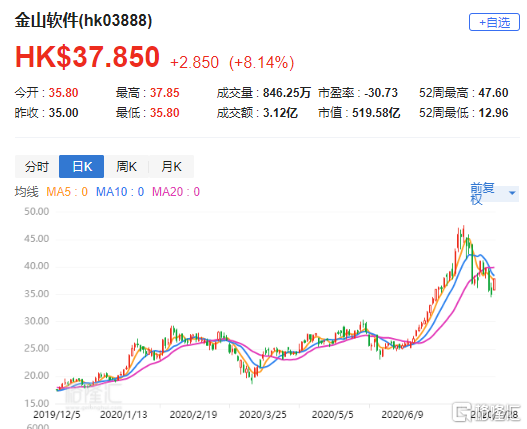Click the 45.00 price axis label
527x429 pixels.
tap(37, 239)
